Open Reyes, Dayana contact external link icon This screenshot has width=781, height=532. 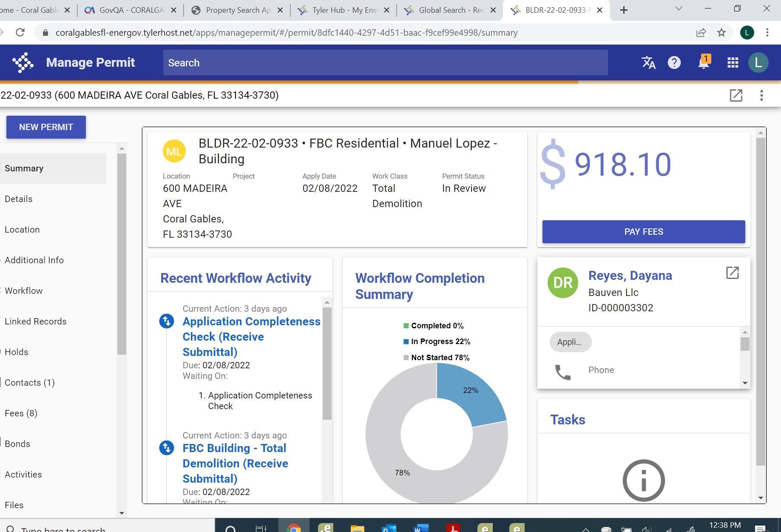coord(732,273)
